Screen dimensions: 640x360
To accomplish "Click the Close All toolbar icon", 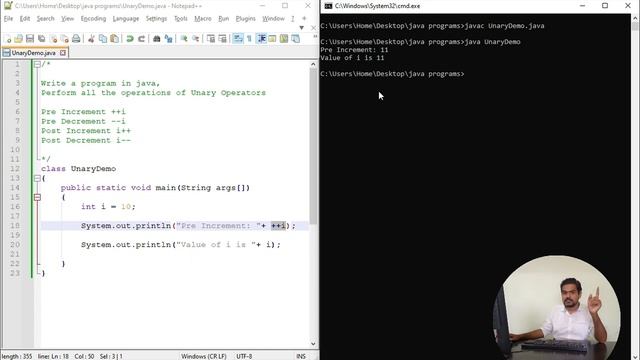I will pyautogui.click(x=64, y=39).
